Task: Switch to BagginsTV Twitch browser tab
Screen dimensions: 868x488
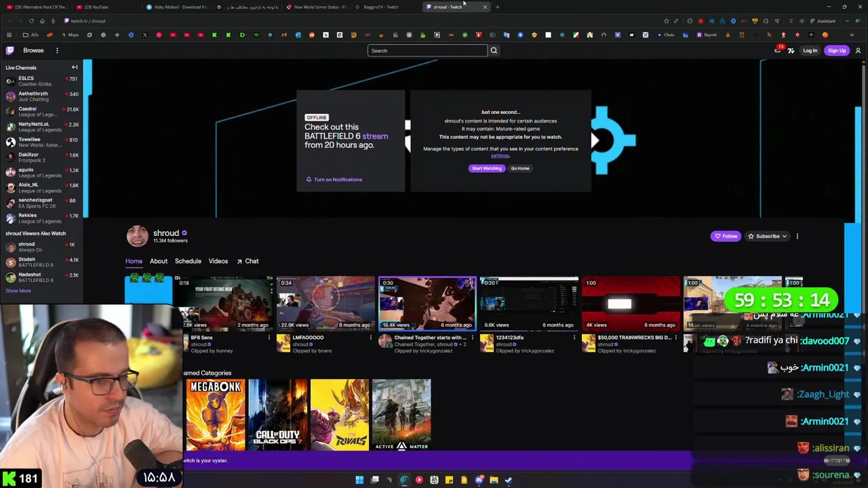Action: [387, 7]
